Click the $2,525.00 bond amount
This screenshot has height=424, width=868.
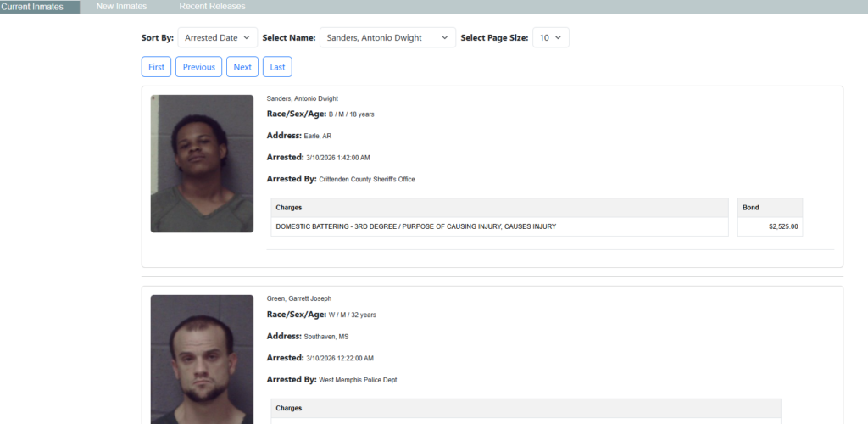[783, 227]
